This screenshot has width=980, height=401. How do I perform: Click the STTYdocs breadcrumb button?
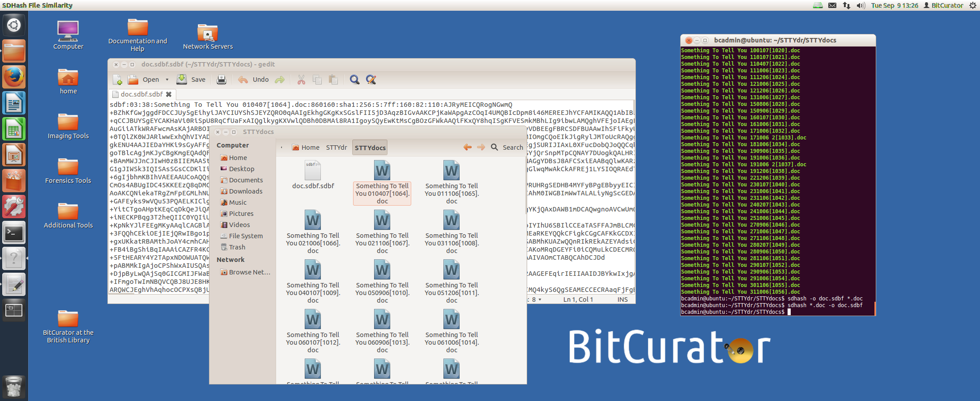tap(370, 148)
